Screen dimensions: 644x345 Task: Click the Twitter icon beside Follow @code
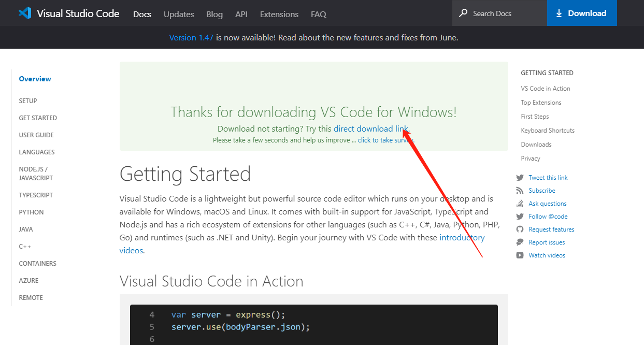520,217
